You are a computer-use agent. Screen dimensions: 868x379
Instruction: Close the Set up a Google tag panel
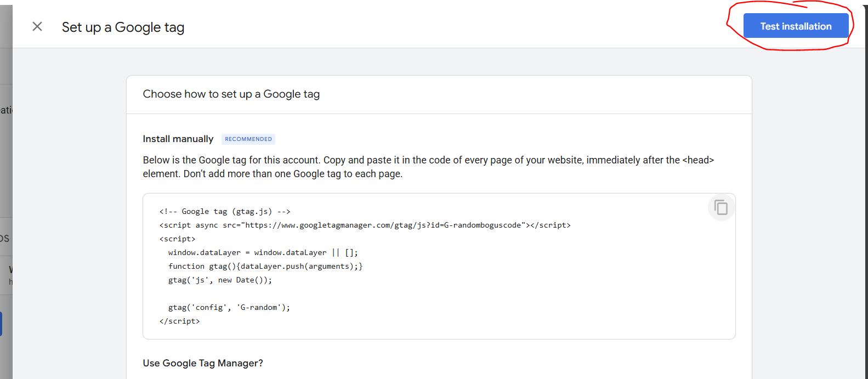[37, 26]
